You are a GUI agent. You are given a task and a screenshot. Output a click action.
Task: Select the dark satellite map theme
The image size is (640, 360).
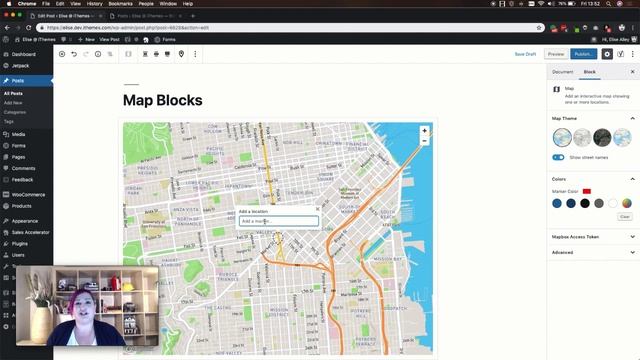click(x=602, y=138)
